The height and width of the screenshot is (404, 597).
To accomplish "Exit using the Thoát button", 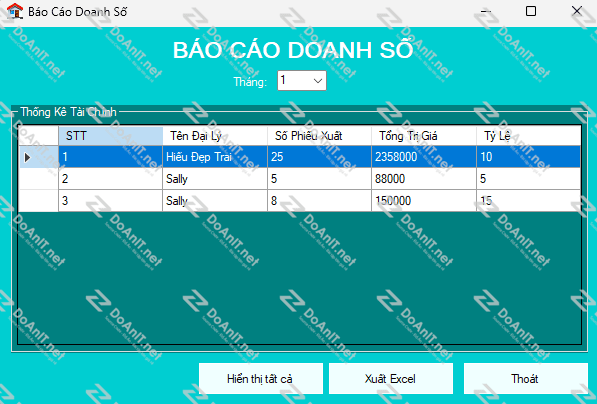I will point(525,378).
